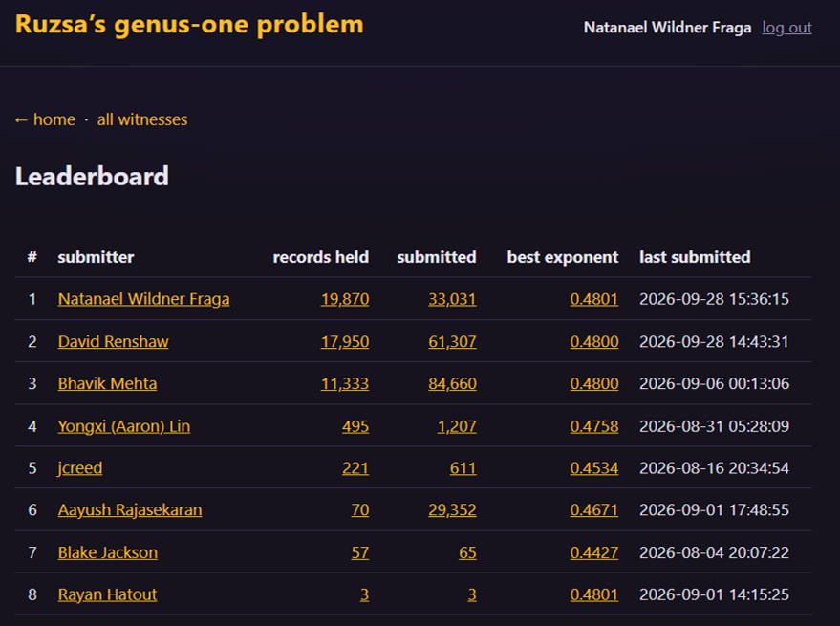Click submitted count 1,207
This screenshot has width=840, height=626.
[x=457, y=426]
